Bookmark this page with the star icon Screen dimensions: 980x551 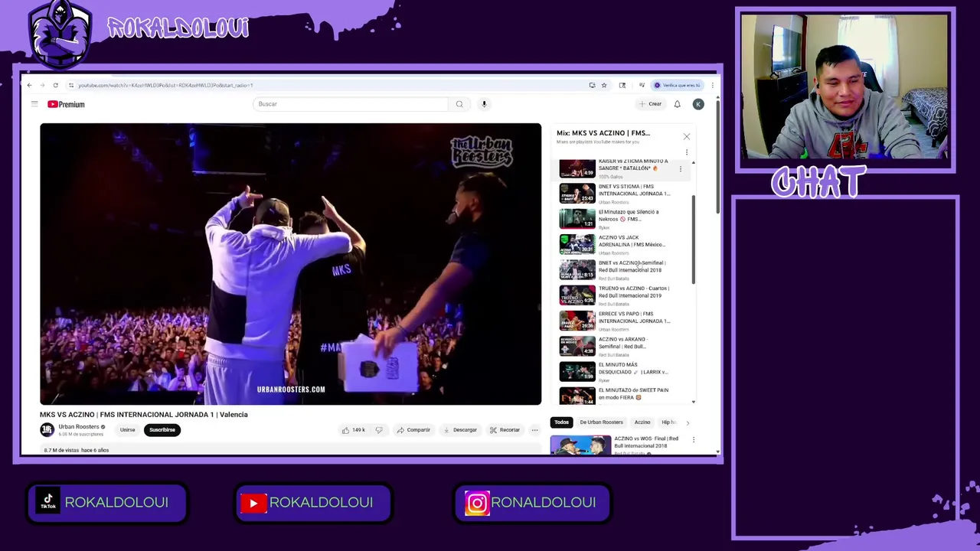[x=603, y=85]
